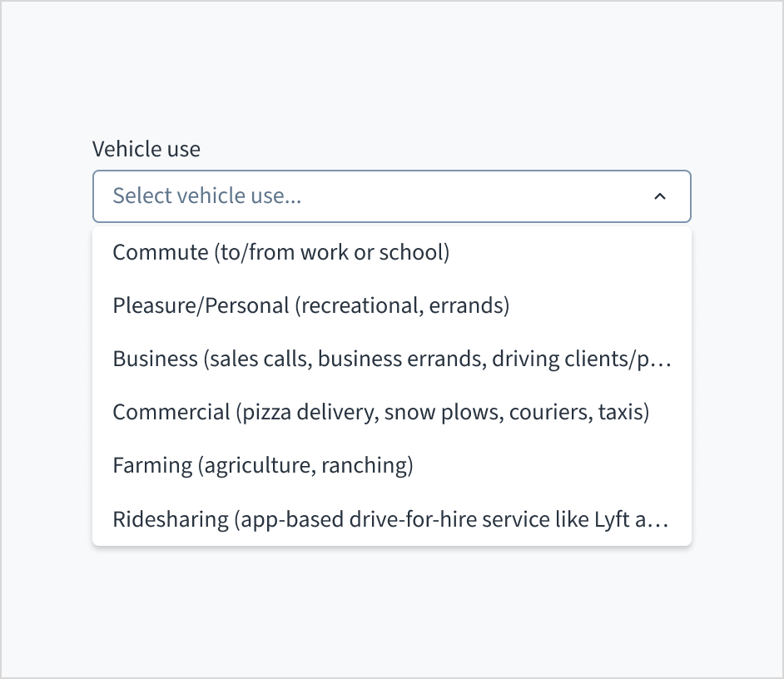Select Pleasure/Personal (recreational, errands) option
Screen dimensions: 784x679
311,305
